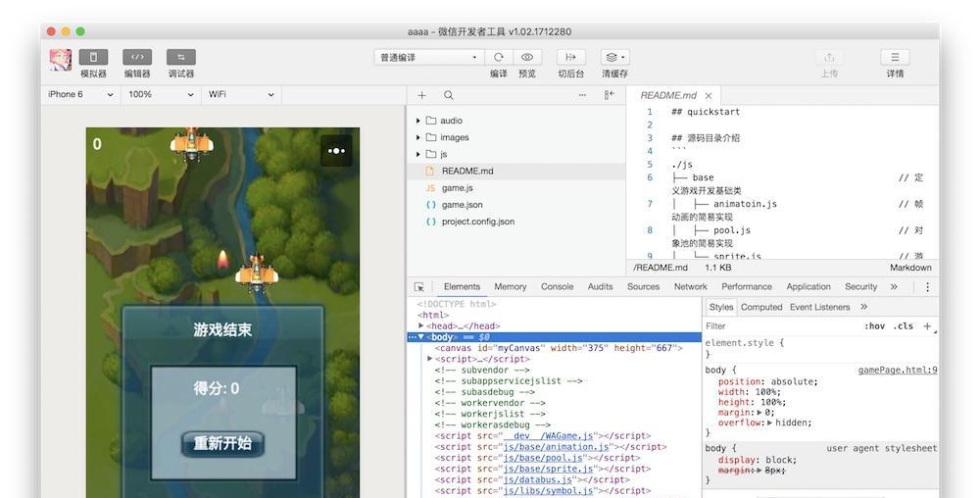The width and height of the screenshot is (980, 498).
Task: Expand the collapsed script element node
Action: tap(429, 359)
